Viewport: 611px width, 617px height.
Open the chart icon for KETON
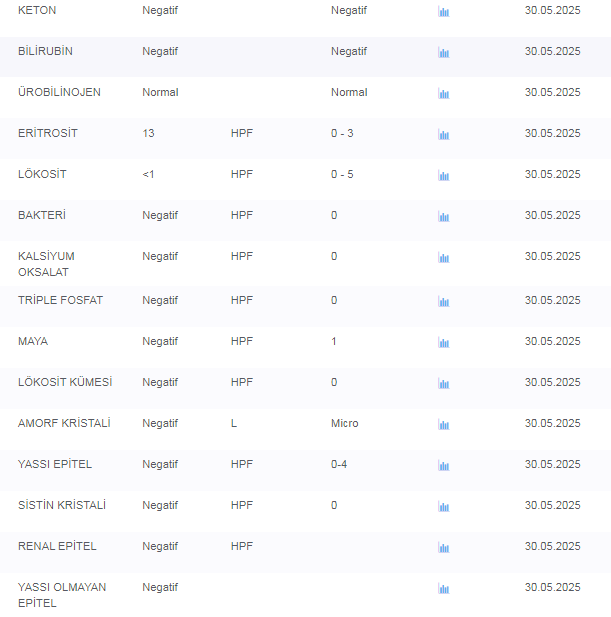[x=443, y=12]
